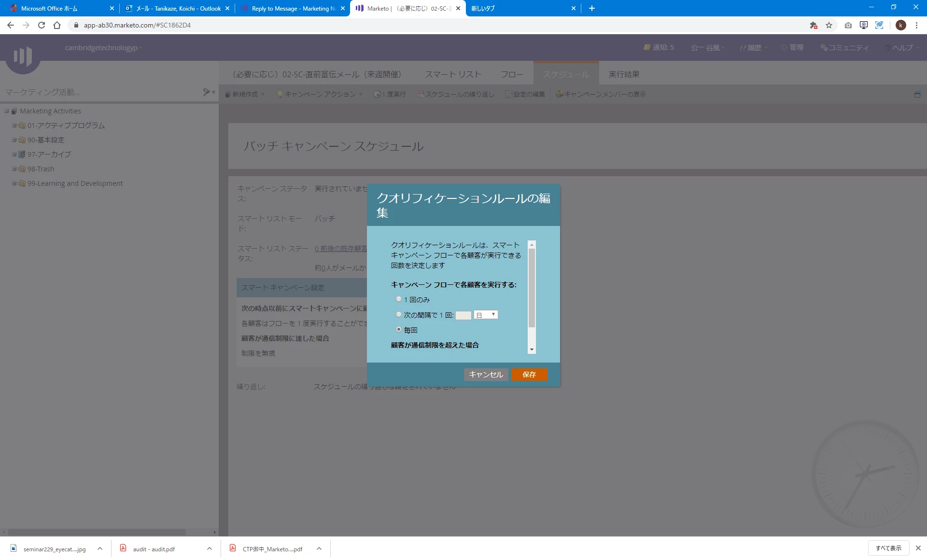Open the profile avatar icon

click(x=900, y=25)
